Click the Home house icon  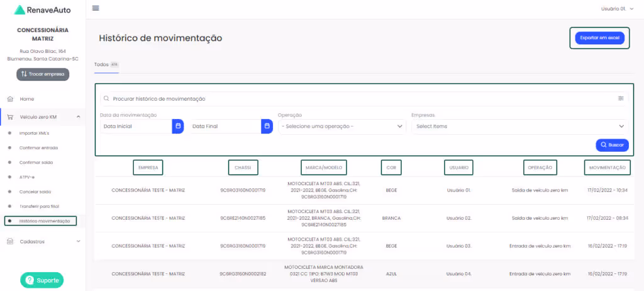click(x=10, y=99)
